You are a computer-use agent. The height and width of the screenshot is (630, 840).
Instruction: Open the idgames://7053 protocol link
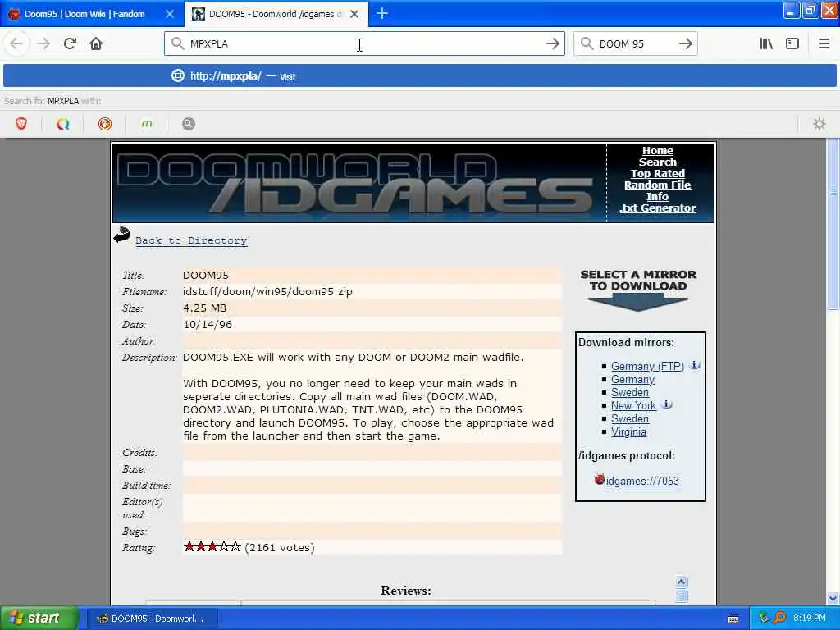click(x=642, y=481)
